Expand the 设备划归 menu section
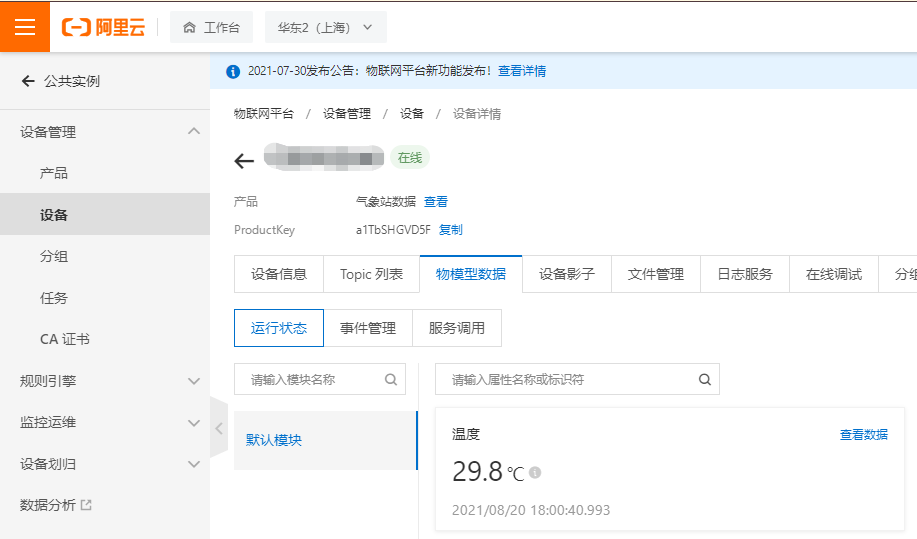This screenshot has height=539, width=917. 194,464
